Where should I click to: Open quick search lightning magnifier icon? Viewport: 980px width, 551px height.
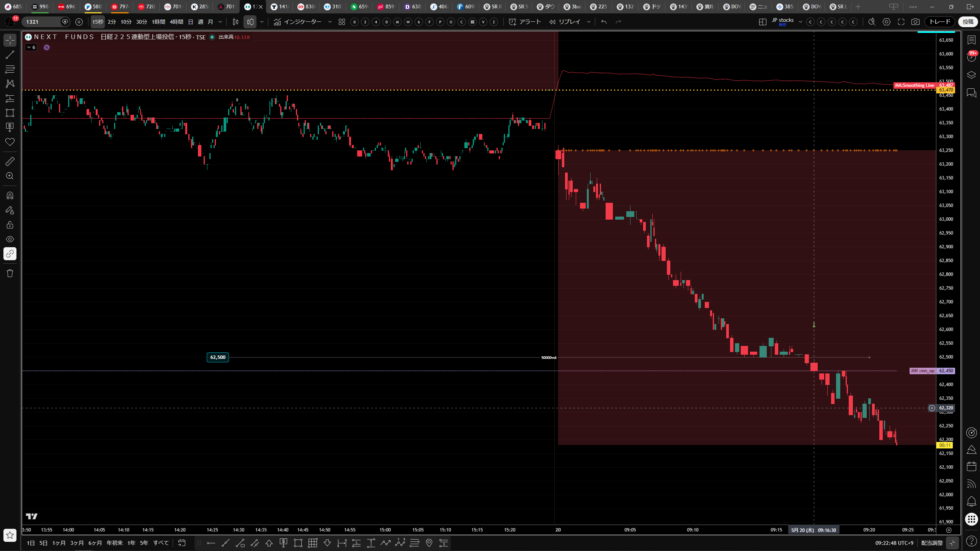pos(872,22)
